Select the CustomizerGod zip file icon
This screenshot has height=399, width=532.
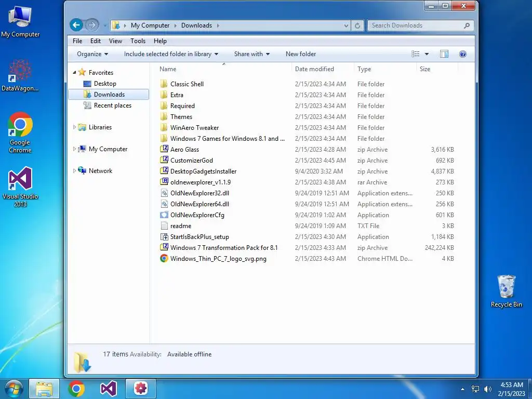coord(164,160)
